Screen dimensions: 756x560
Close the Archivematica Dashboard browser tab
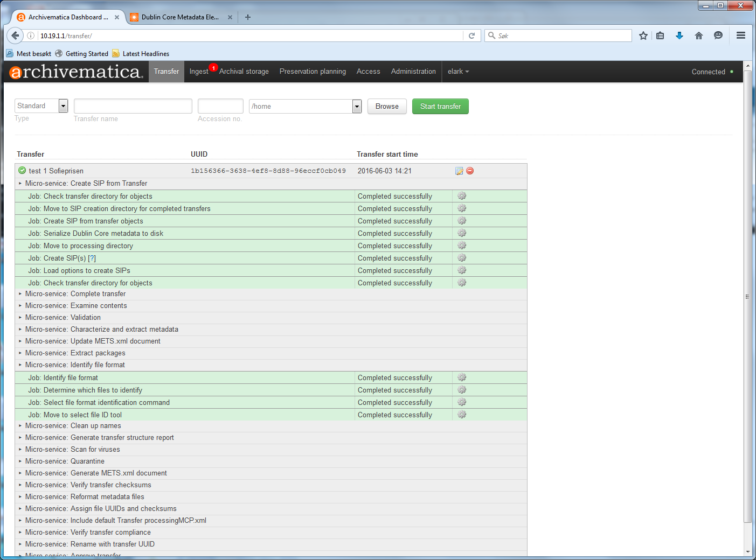click(117, 17)
